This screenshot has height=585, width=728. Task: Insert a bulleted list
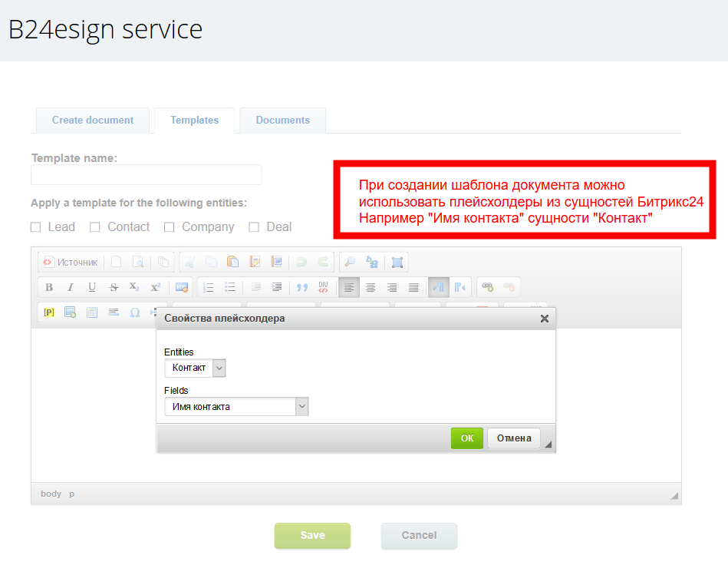[x=230, y=287]
